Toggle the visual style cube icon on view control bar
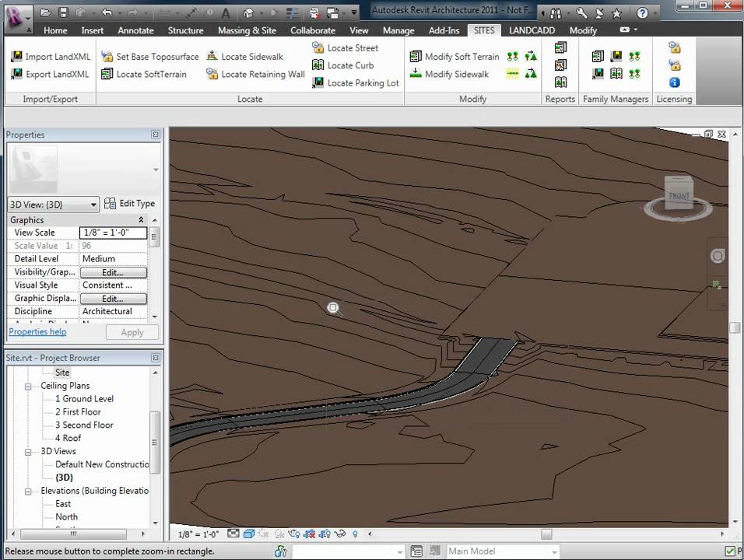The width and height of the screenshot is (744, 560). click(x=248, y=534)
